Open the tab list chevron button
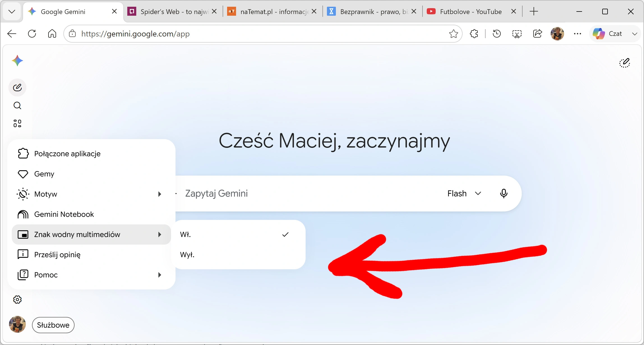 12,12
